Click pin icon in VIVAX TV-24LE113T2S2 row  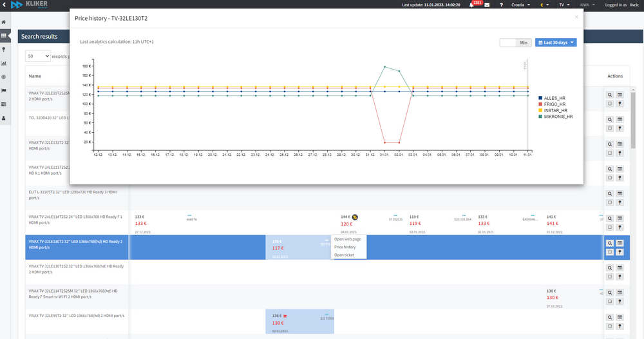click(620, 178)
